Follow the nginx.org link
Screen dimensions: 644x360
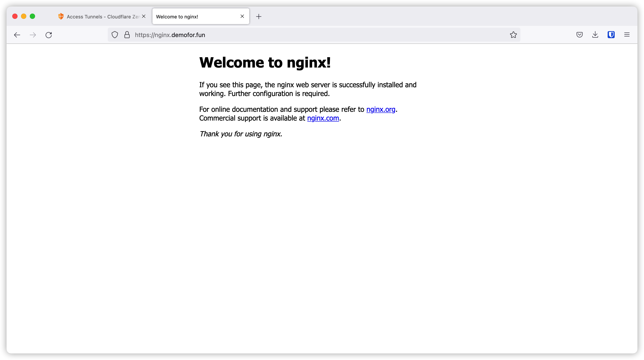[x=380, y=109]
